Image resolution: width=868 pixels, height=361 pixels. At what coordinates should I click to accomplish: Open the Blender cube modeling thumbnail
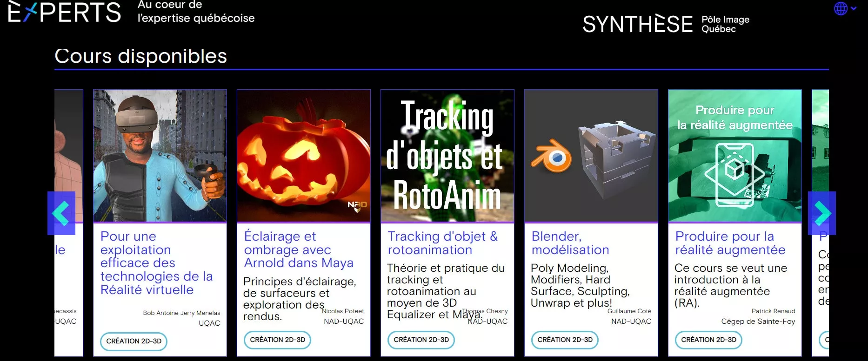591,156
